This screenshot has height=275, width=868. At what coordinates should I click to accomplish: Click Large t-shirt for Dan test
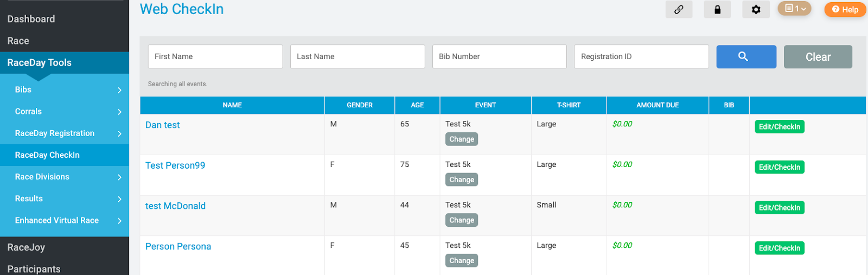point(546,124)
